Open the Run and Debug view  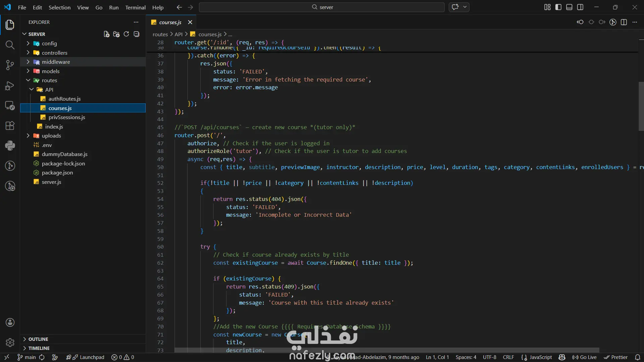tap(10, 86)
